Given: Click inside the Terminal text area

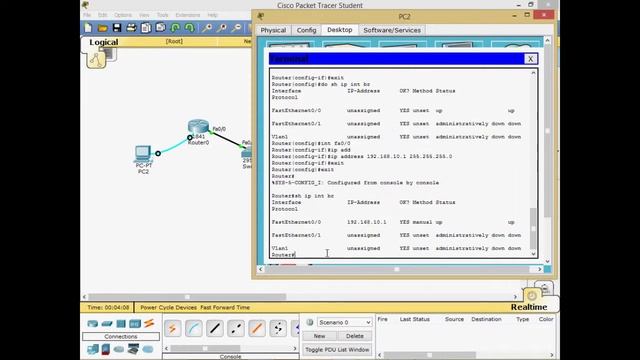Looking at the screenshot, I should pos(400,163).
